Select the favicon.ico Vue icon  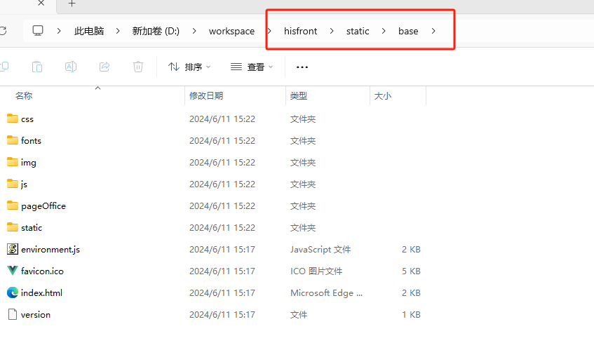[x=13, y=271]
